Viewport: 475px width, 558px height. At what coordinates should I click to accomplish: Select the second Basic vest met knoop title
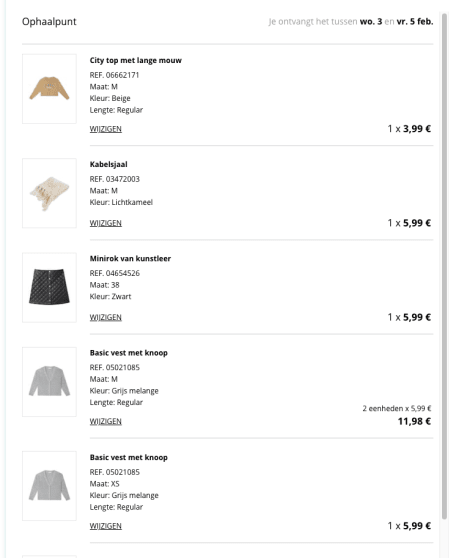pyautogui.click(x=129, y=458)
